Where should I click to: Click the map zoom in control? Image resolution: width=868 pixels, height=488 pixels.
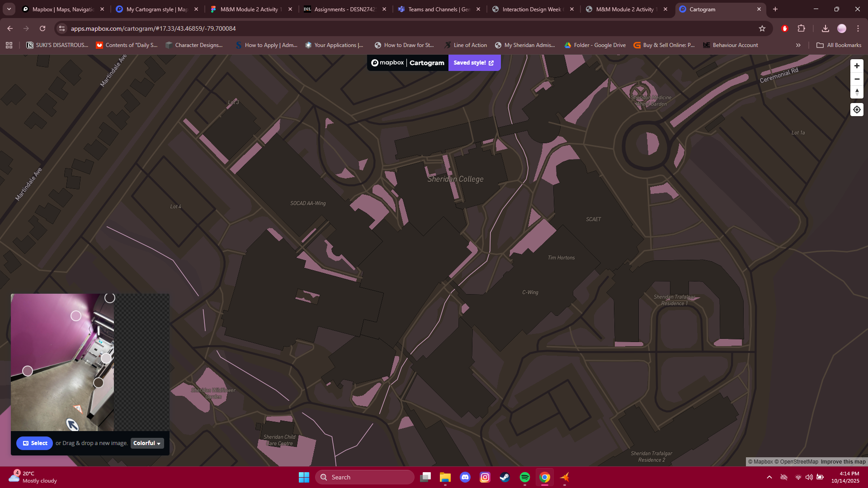[857, 66]
